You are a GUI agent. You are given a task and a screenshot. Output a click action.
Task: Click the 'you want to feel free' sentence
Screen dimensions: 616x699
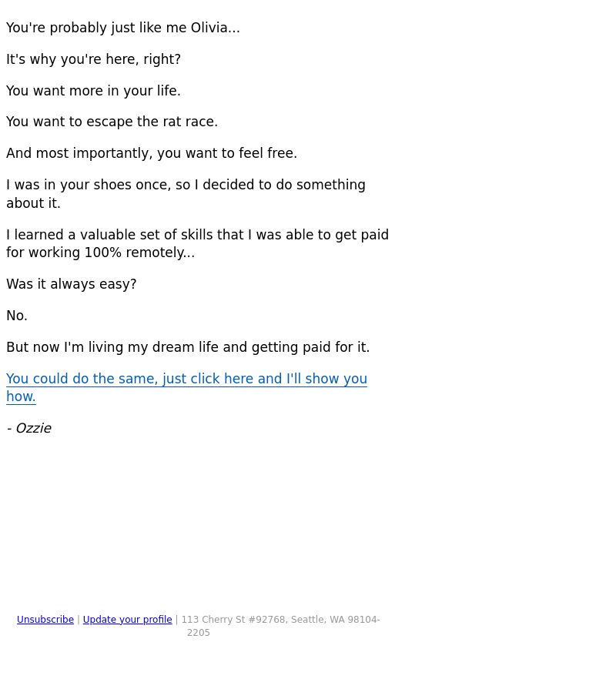(152, 153)
